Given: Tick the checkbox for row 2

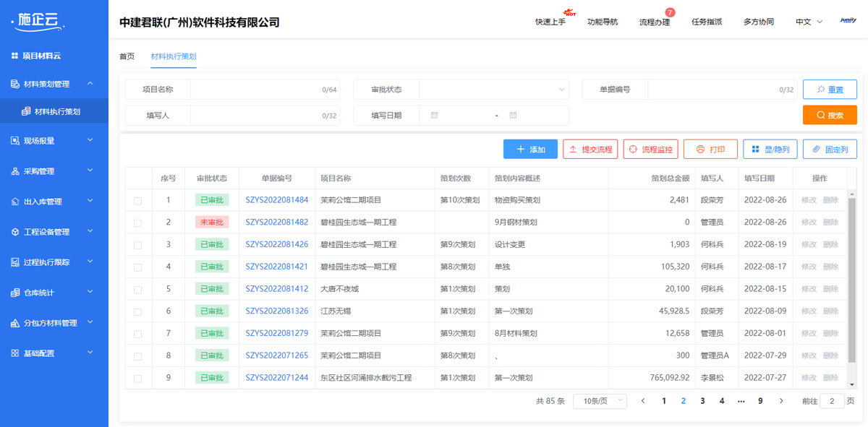Looking at the screenshot, I should [x=137, y=223].
